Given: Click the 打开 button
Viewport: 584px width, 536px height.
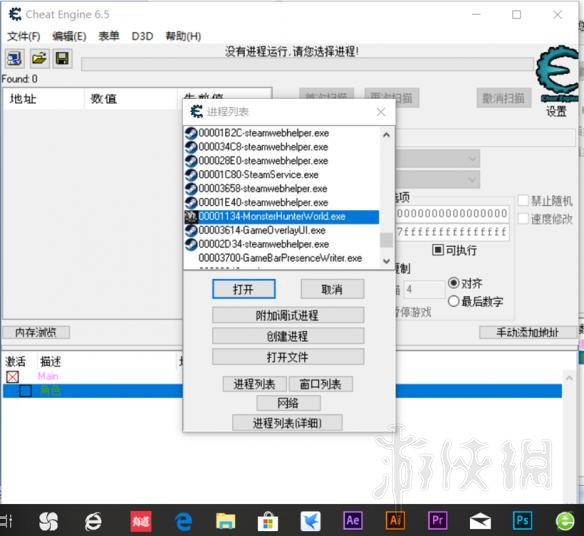Looking at the screenshot, I should click(244, 289).
